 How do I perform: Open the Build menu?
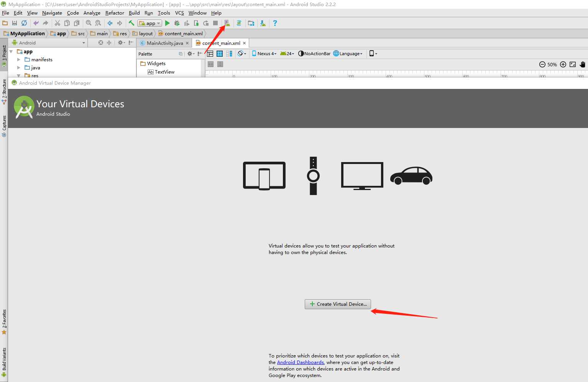(x=134, y=13)
